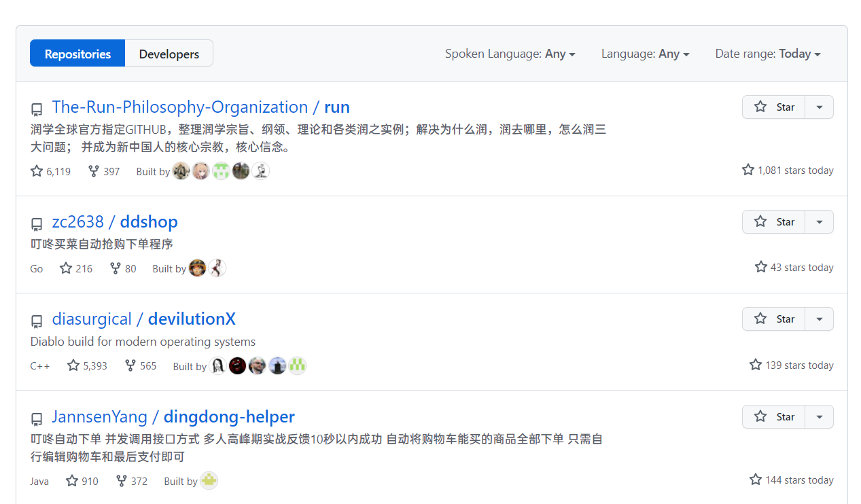This screenshot has width=861, height=504.
Task: View the 6,119 stargazers of run
Action: click(x=51, y=171)
